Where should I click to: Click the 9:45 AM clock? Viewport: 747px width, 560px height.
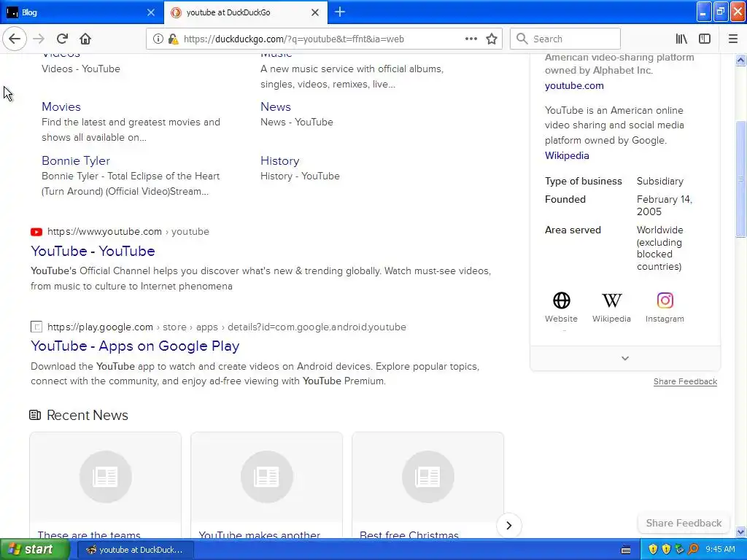click(720, 550)
